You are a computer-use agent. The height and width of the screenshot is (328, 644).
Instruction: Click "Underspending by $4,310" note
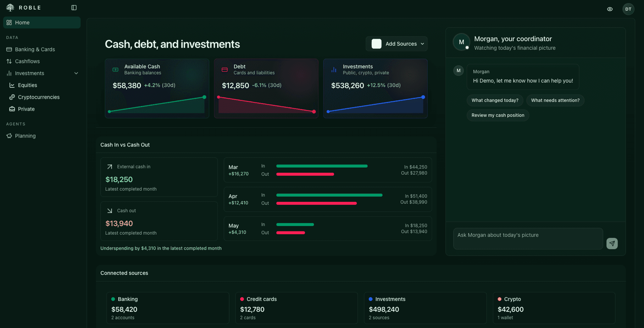pos(161,248)
